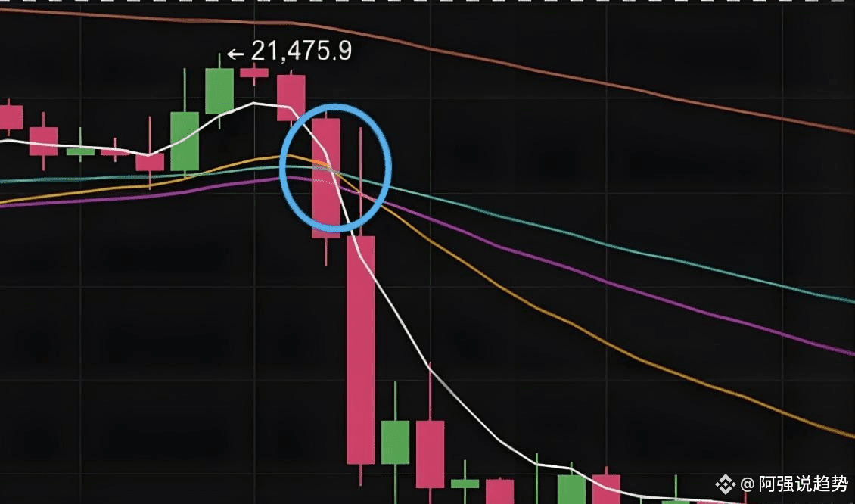Select the 21,475.9 high price label
The width and height of the screenshot is (855, 504).
pyautogui.click(x=301, y=51)
